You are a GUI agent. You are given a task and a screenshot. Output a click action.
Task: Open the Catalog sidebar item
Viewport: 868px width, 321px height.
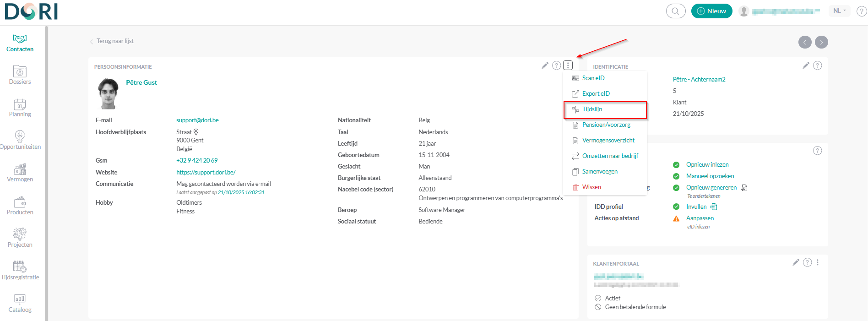point(20,303)
